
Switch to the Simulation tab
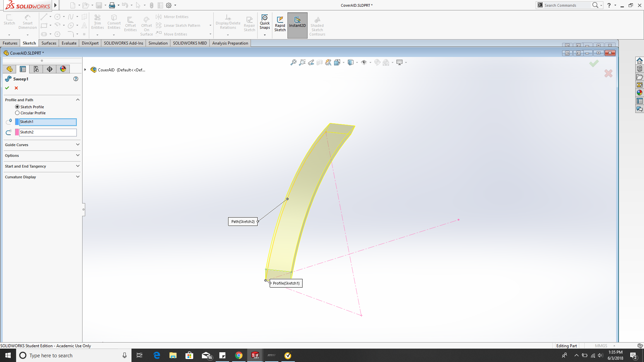158,43
